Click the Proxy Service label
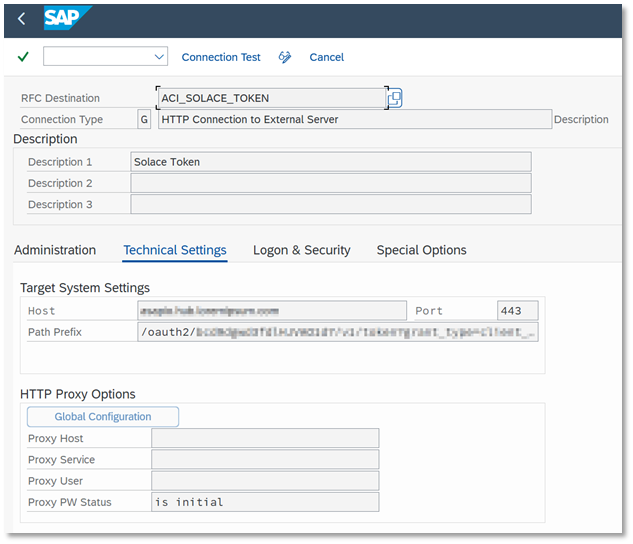The height and width of the screenshot is (544, 633). click(61, 460)
